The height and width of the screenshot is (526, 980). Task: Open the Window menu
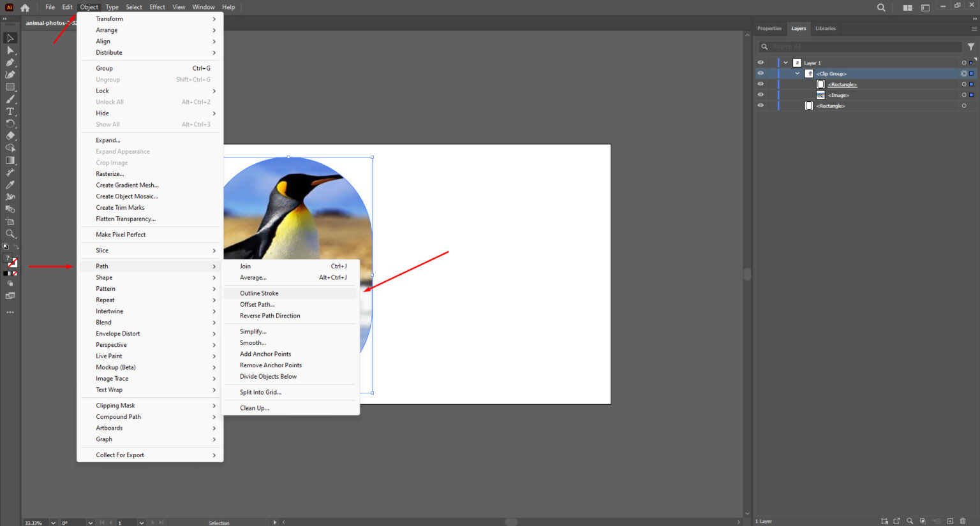pyautogui.click(x=204, y=7)
